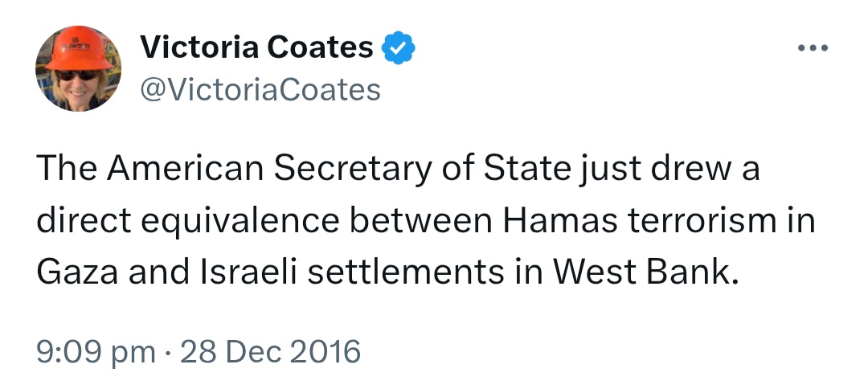Click the word "direct" in the tweet
This screenshot has width=868, height=389.
click(84, 222)
